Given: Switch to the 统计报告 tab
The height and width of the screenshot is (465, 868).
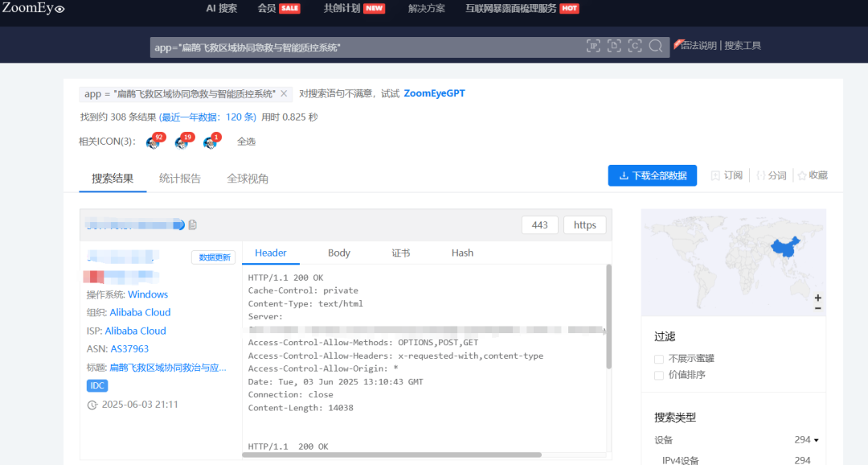Looking at the screenshot, I should [x=180, y=179].
